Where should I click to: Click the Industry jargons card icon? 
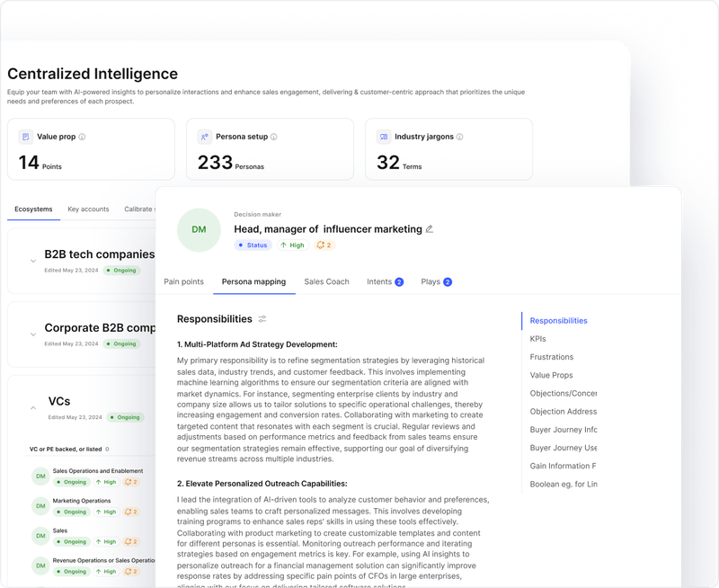(x=384, y=137)
